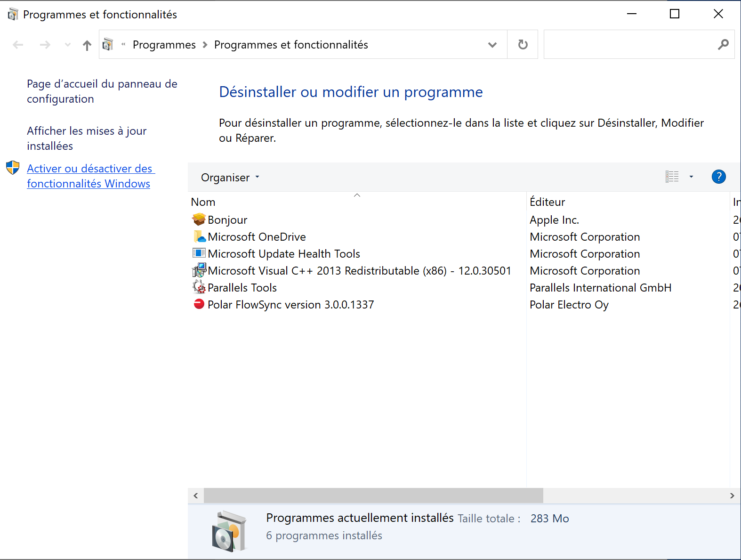Click the installed programs CD box icon

(229, 531)
